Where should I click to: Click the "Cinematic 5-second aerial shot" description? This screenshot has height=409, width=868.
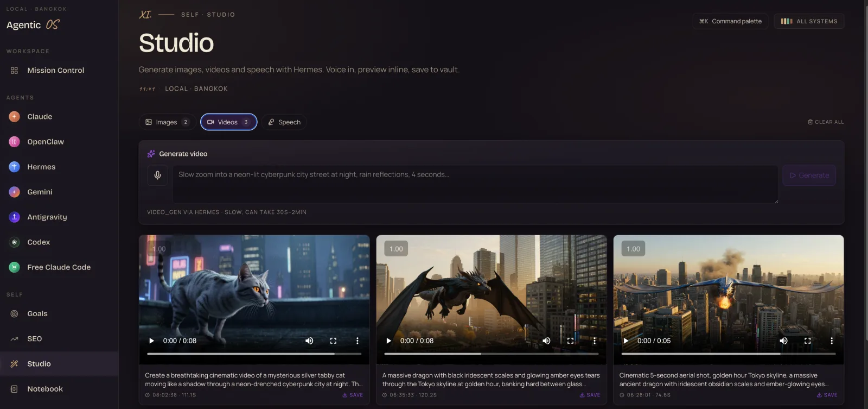(x=724, y=380)
